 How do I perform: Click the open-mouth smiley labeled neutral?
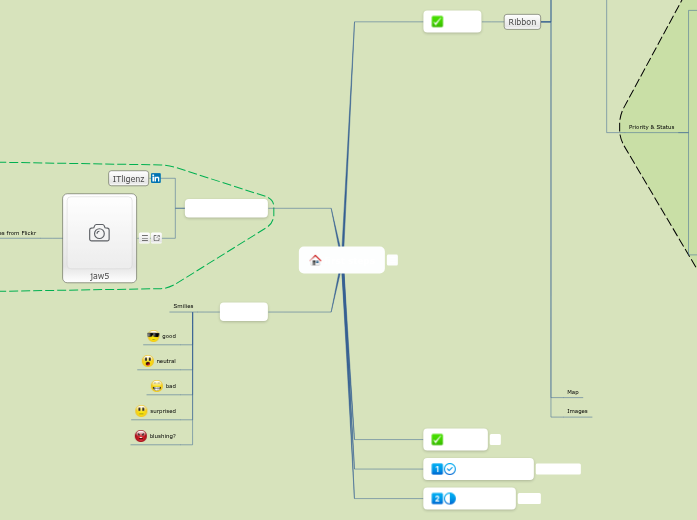(148, 361)
